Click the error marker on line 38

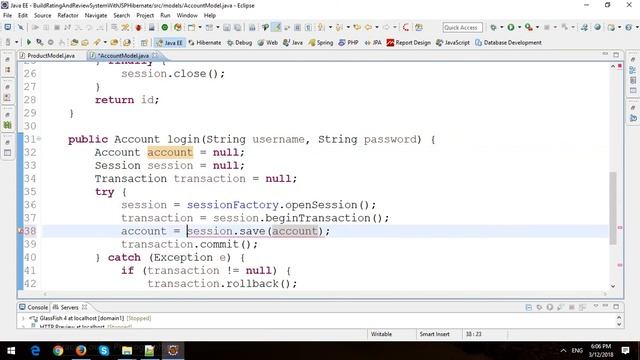[20, 231]
